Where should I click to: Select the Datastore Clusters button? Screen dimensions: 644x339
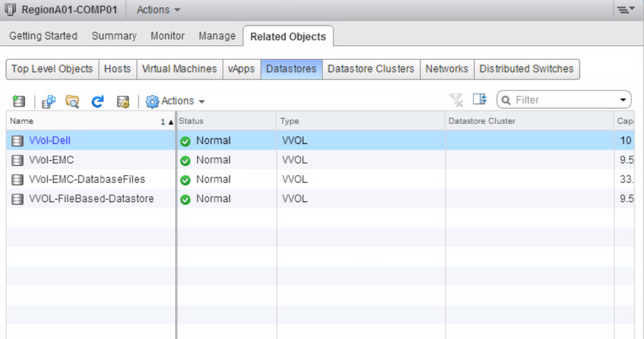(x=371, y=69)
